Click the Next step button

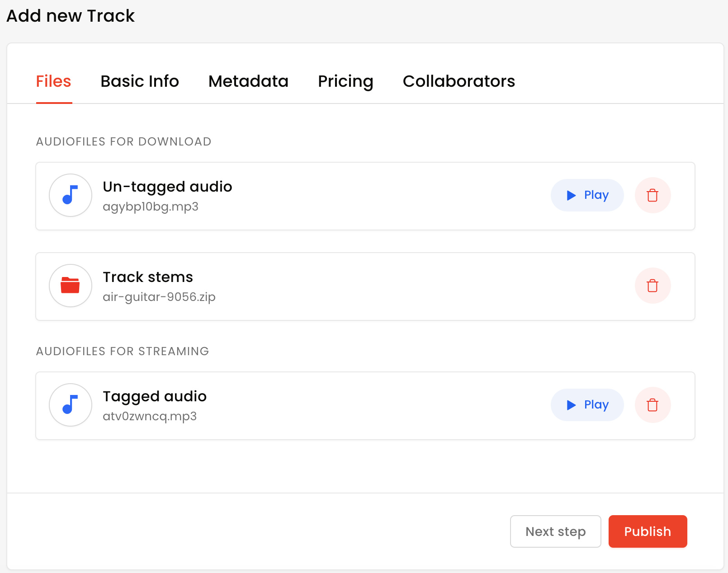pos(555,531)
